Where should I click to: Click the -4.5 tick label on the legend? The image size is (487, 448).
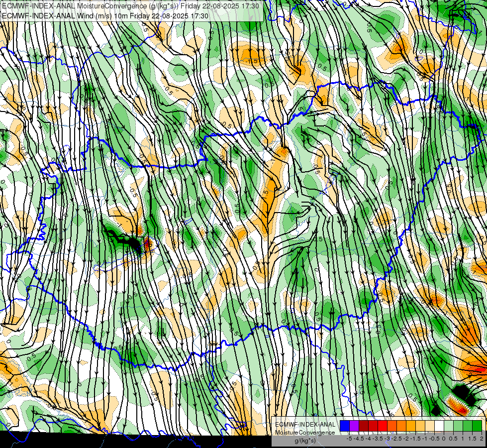point(360,439)
